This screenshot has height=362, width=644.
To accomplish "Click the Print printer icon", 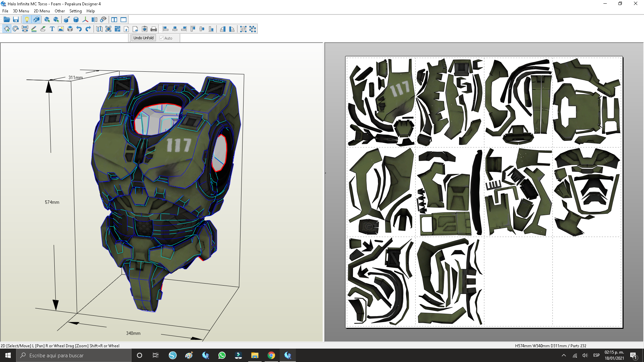I will pos(154,29).
